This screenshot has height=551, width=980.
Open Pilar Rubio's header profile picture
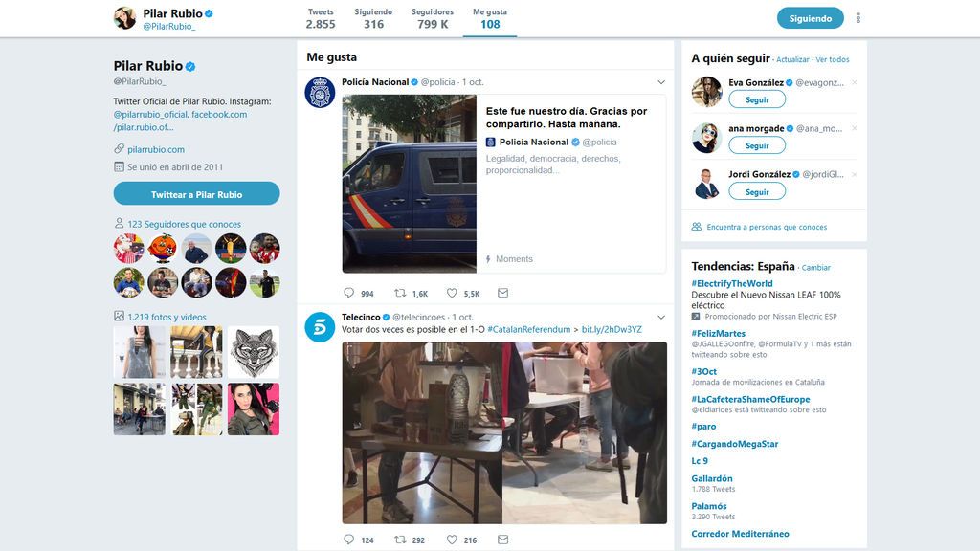tap(125, 18)
